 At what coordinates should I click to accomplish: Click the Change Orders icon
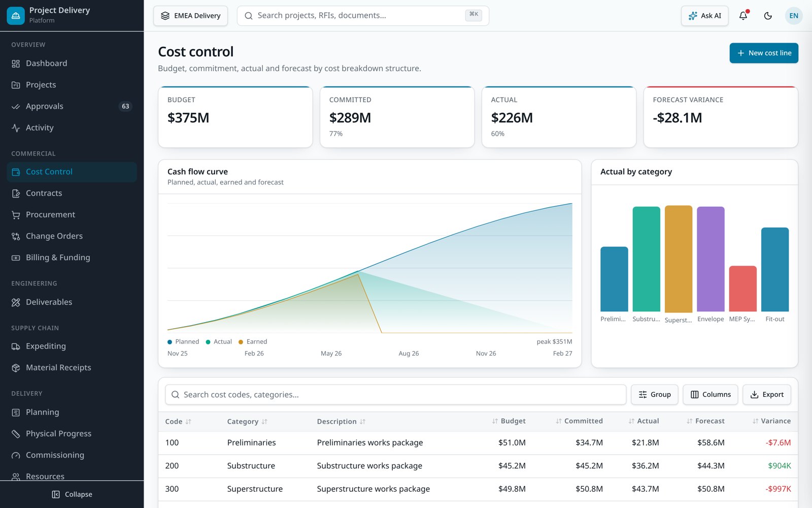coord(16,236)
